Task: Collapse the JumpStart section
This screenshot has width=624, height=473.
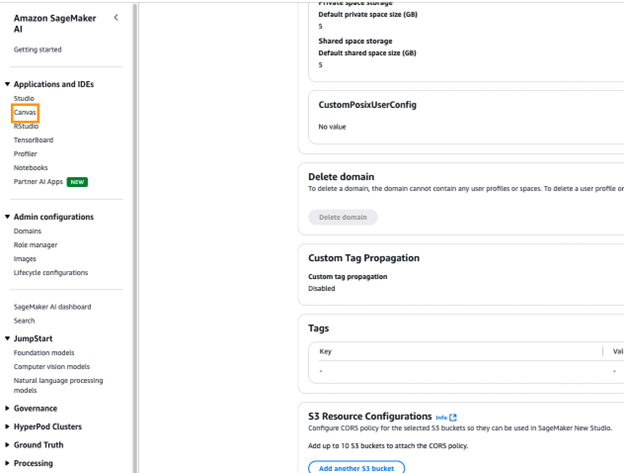Action: (7, 339)
